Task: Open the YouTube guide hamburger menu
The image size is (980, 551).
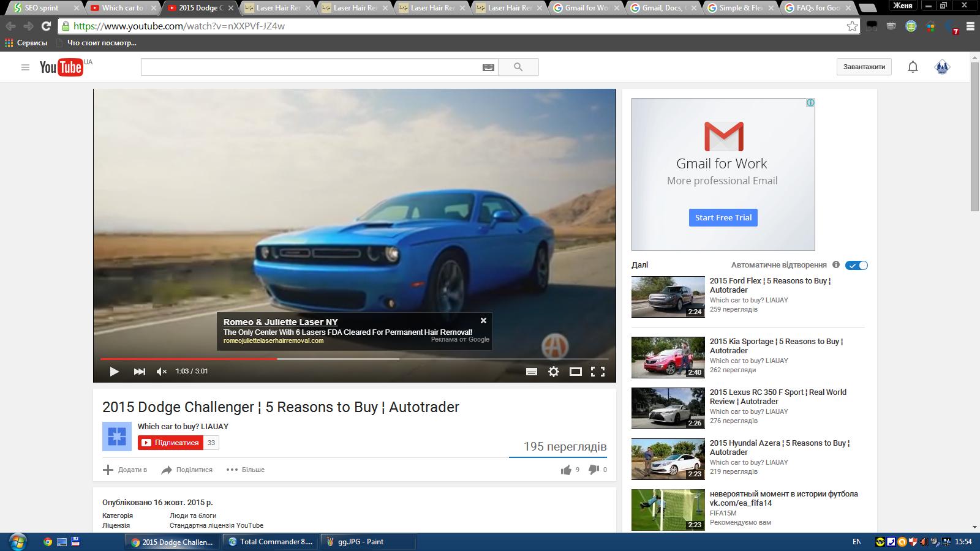Action: 25,67
